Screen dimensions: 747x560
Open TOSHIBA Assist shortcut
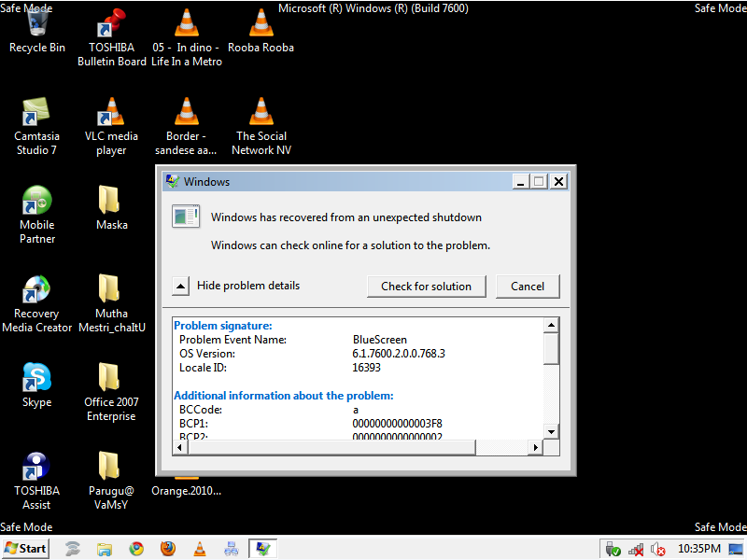(36, 481)
